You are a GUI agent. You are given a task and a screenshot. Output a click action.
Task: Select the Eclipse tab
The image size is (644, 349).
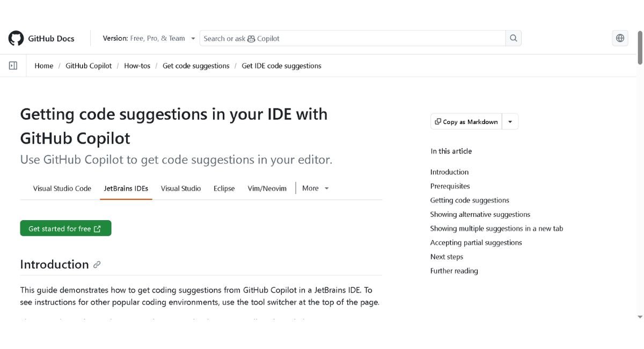coord(224,188)
